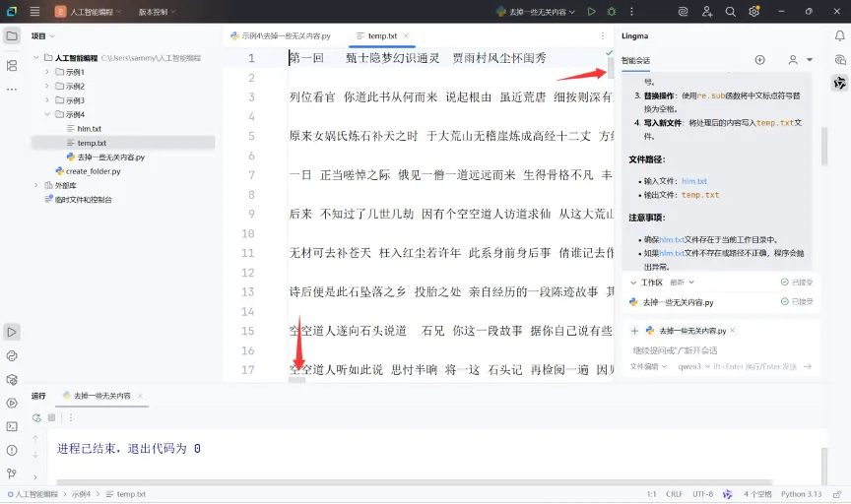Screen dimensions: 851x504
Task: Open Search Everywhere magnifier icon
Action: coord(731,12)
